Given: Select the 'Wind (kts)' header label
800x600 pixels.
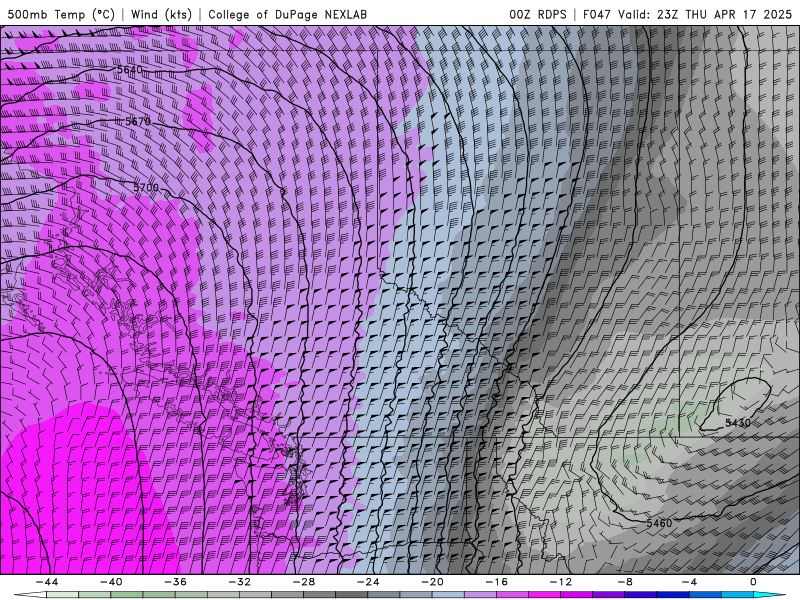Looking at the screenshot, I should click(x=161, y=14).
